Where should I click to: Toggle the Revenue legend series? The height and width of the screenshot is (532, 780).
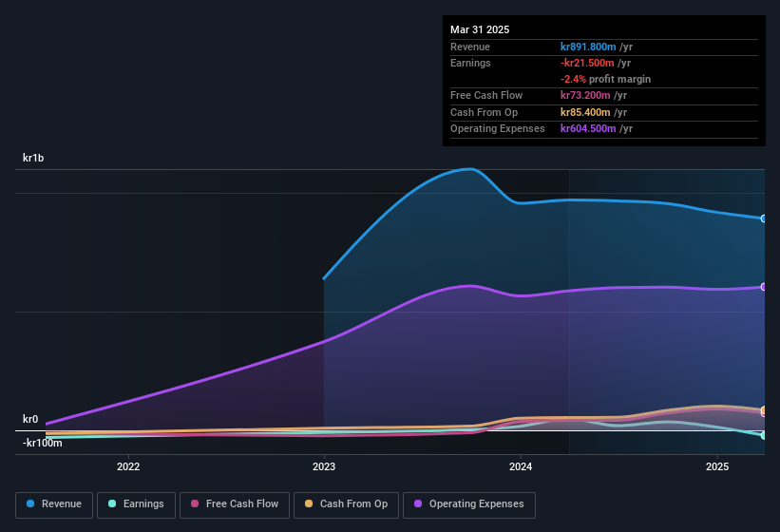[x=54, y=505]
